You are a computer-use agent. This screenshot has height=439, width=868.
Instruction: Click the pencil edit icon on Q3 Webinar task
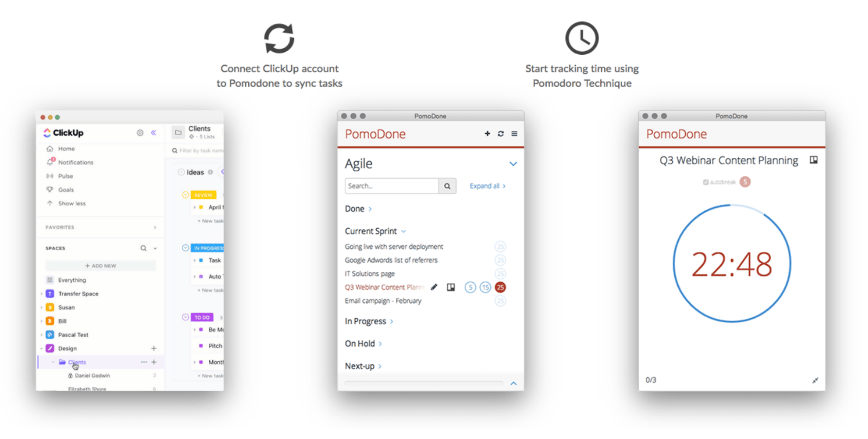click(434, 287)
